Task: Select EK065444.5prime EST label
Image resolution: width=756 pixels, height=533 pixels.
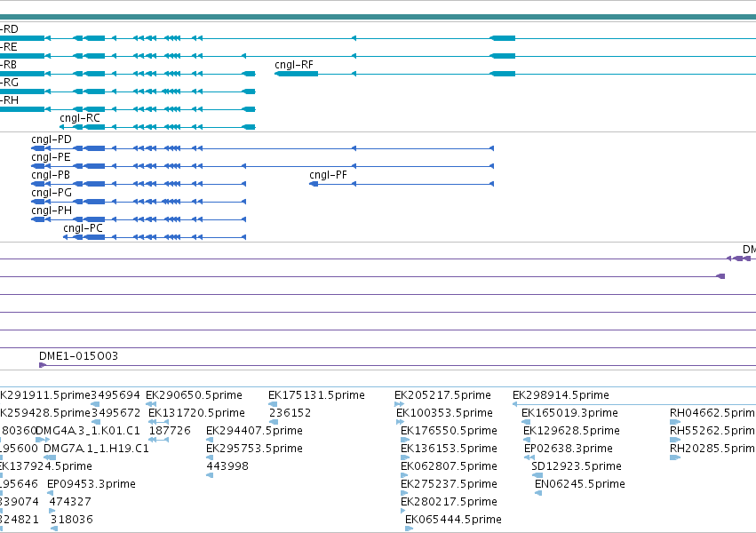Action: pos(453,520)
